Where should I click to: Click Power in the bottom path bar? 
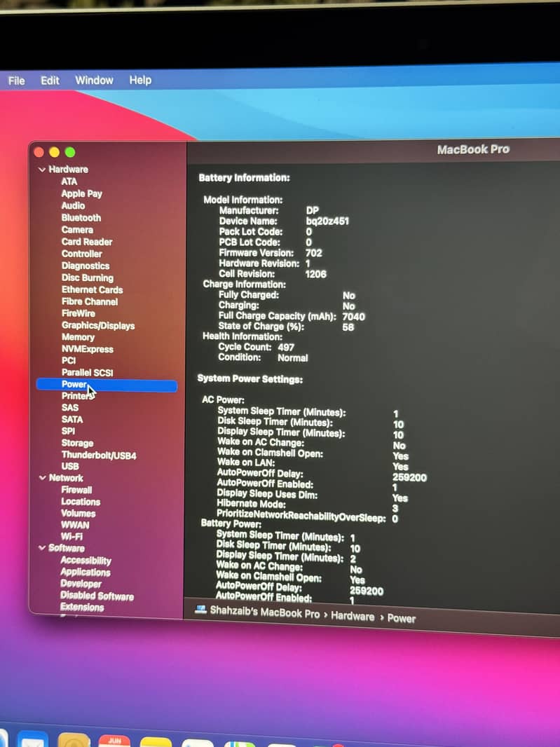coord(402,618)
